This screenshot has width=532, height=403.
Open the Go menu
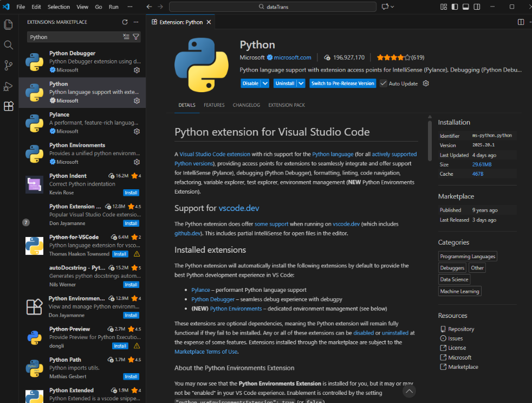(99, 7)
